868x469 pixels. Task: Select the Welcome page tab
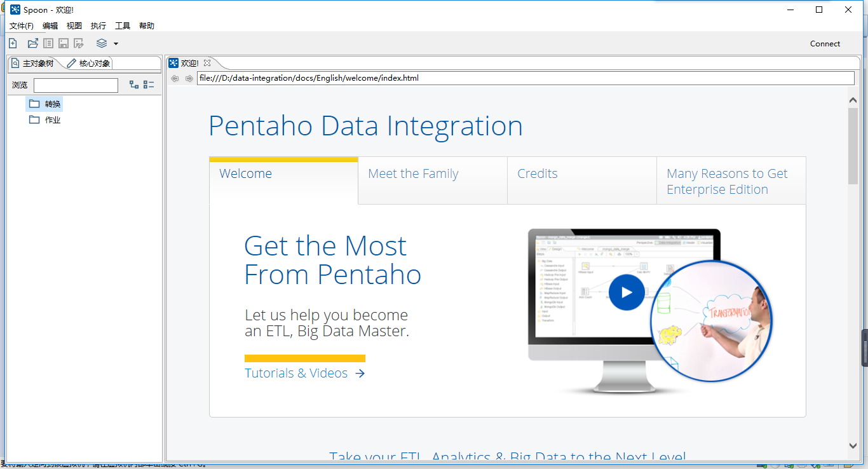pyautogui.click(x=283, y=179)
